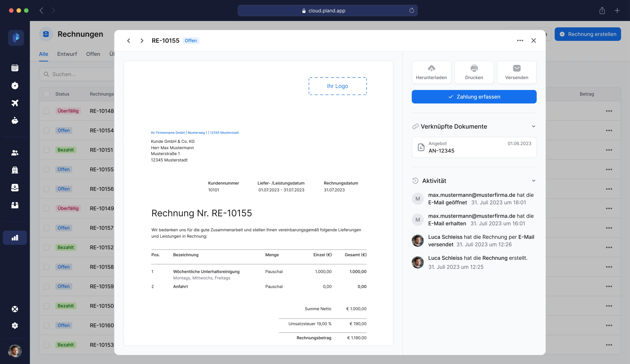Screen dimensions: 630x364
Task: Click the Versenden button
Action: click(517, 72)
